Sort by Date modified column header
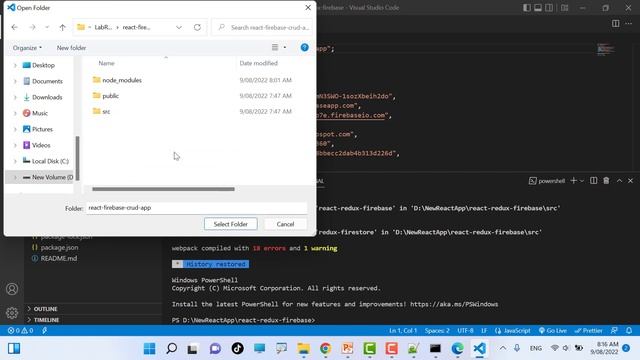The height and width of the screenshot is (360, 640). point(258,63)
